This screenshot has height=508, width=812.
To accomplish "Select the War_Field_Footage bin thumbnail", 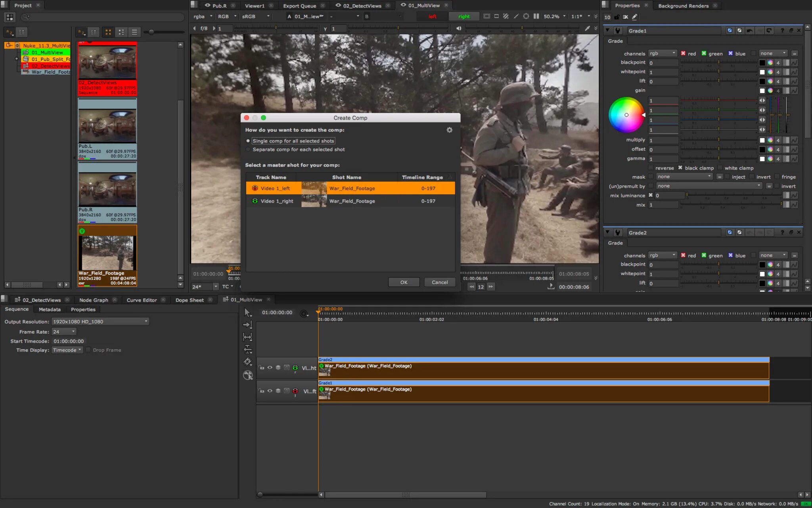I will (107, 253).
